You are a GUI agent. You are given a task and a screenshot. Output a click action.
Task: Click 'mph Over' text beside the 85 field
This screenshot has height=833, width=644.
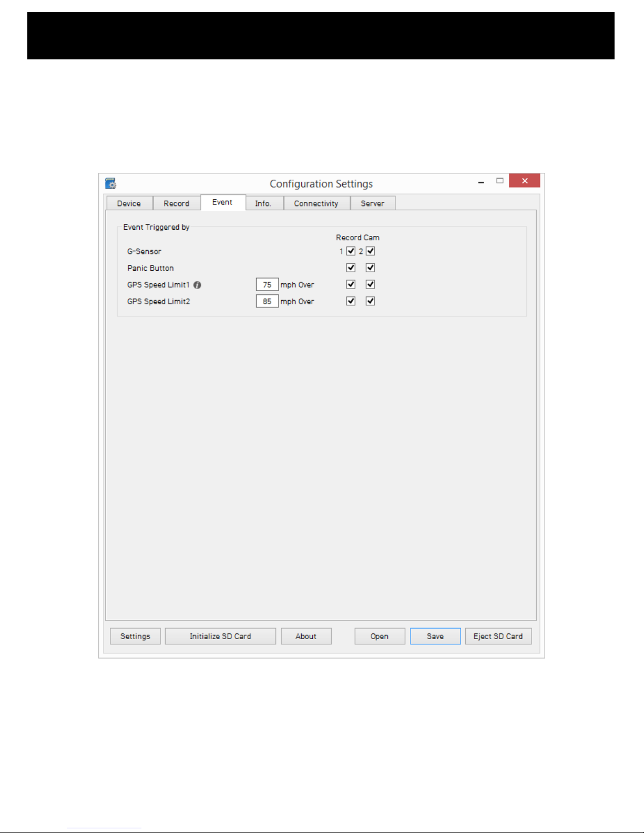pos(297,302)
